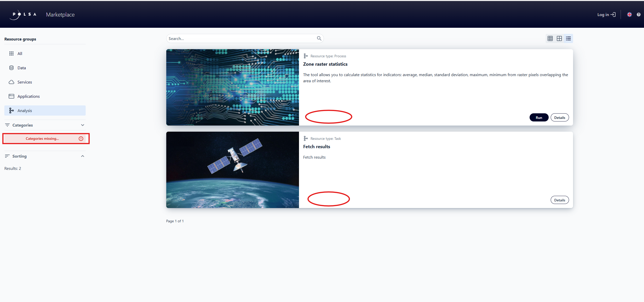The image size is (644, 302).
Task: Click the search magnifier icon
Action: click(x=319, y=38)
